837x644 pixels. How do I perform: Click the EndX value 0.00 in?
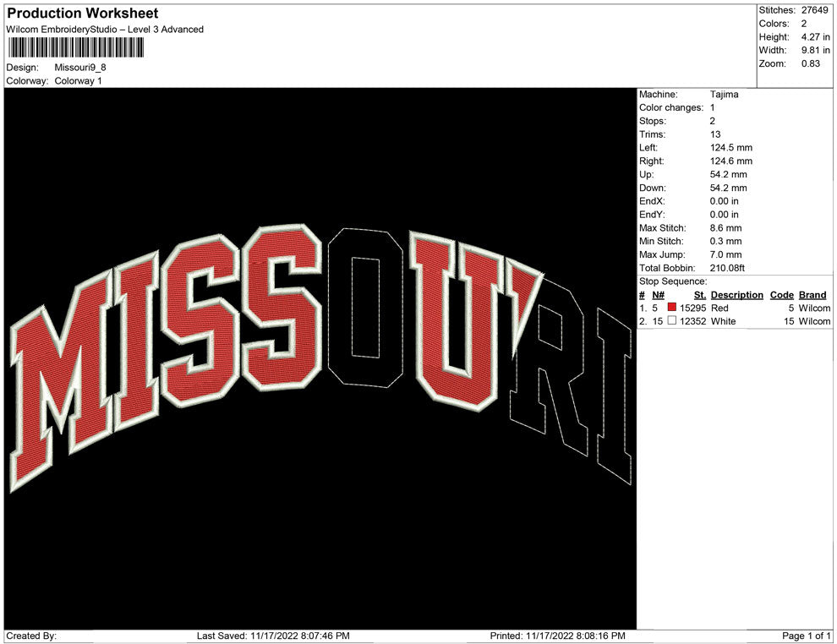724,201
